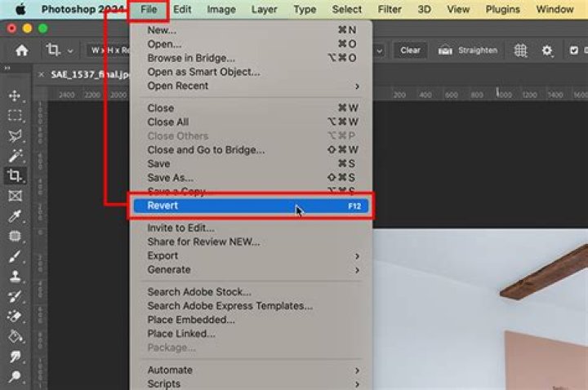
Task: Select the Clone Stamp tool
Action: tap(15, 277)
